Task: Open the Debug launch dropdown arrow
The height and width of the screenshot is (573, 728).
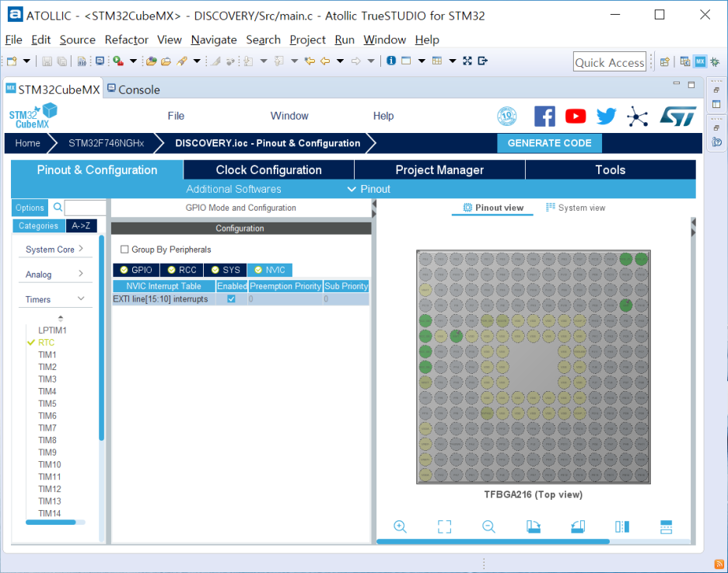Action: pos(133,61)
